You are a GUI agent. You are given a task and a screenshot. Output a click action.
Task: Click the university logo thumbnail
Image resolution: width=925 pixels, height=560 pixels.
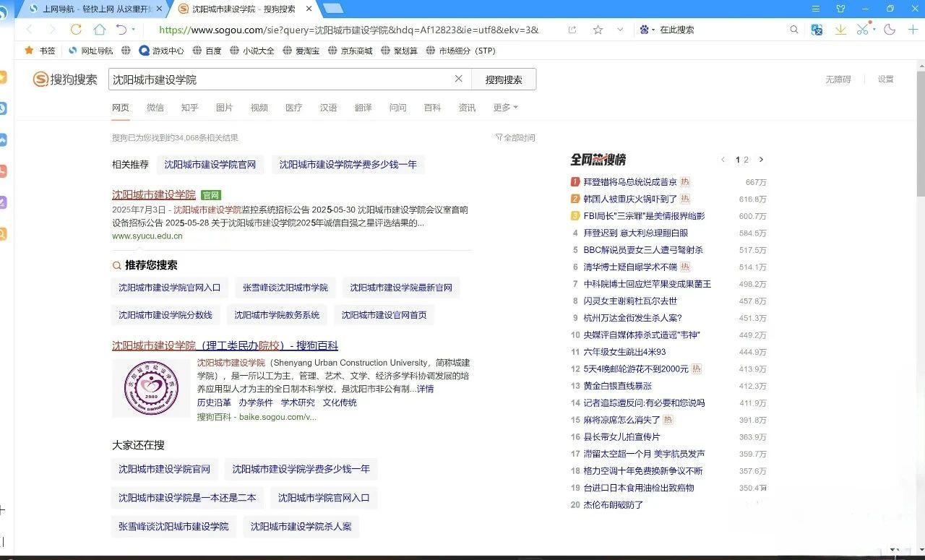click(x=150, y=388)
